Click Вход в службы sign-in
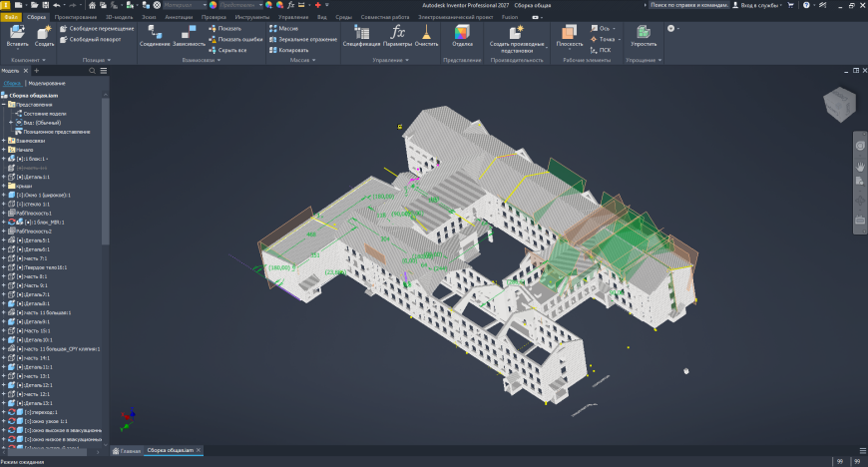Screen dimensions: 868x467 (x=756, y=5)
